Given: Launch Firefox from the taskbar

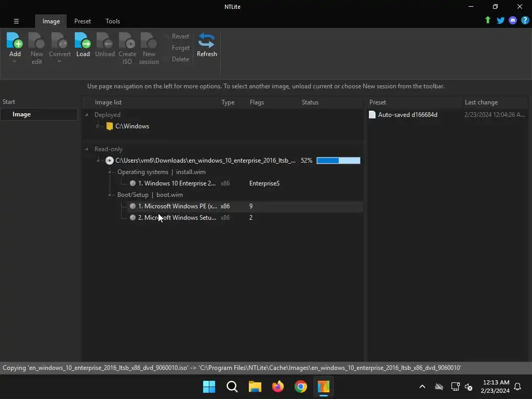Looking at the screenshot, I should pyautogui.click(x=278, y=387).
